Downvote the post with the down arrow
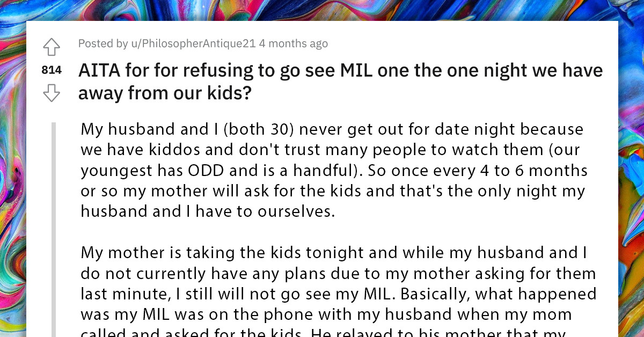The width and height of the screenshot is (644, 337). (51, 93)
